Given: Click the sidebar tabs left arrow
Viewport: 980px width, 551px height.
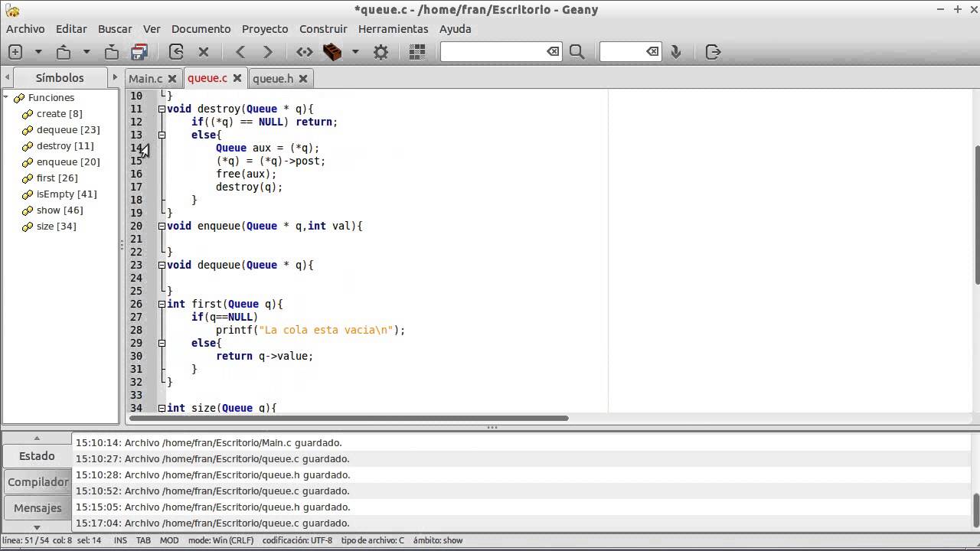Looking at the screenshot, I should [7, 77].
